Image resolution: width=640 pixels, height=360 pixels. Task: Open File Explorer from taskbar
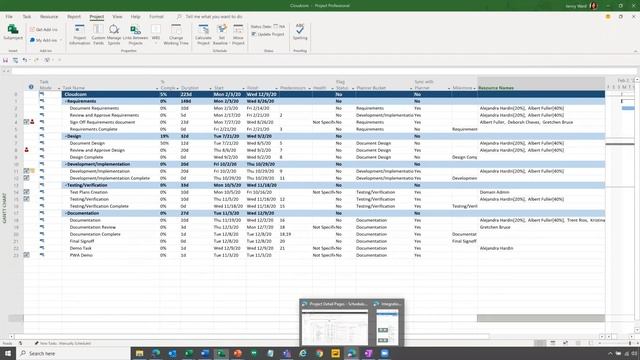[139, 353]
